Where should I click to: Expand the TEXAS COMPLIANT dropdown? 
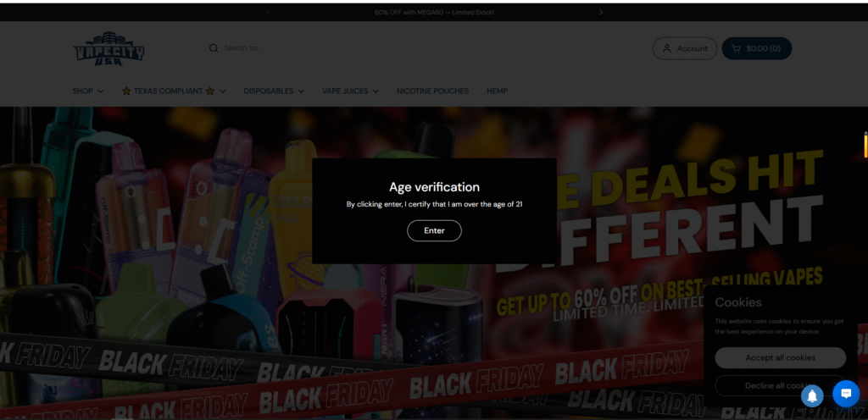point(174,91)
